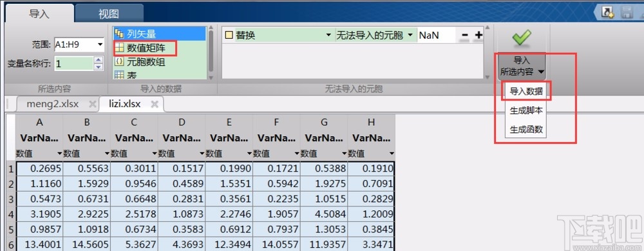Select column header E

coord(229,122)
